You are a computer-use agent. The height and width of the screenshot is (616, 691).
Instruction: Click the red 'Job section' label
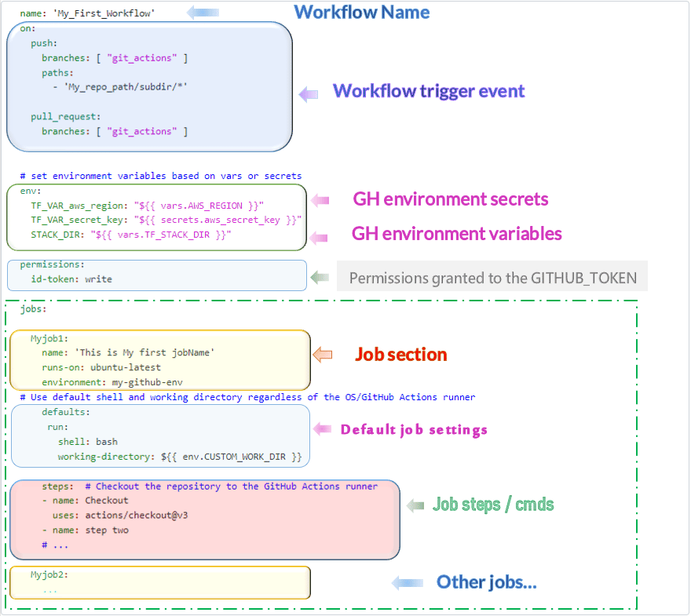tap(401, 355)
